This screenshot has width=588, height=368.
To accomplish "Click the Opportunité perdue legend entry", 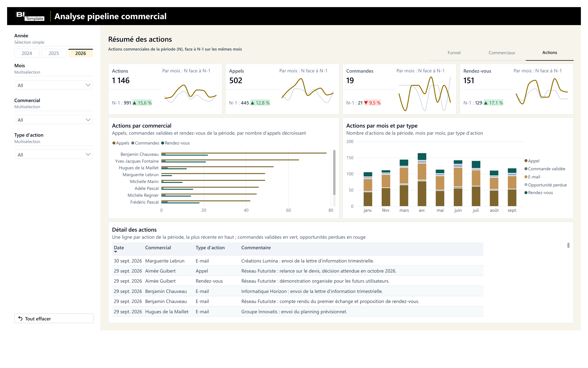I will (546, 185).
